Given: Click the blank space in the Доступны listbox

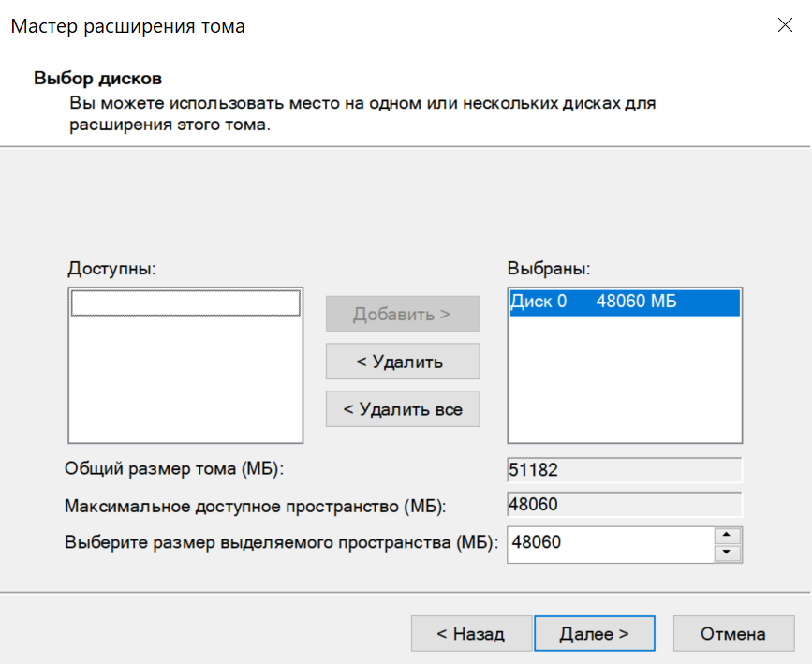Looking at the screenshot, I should pos(185,384).
